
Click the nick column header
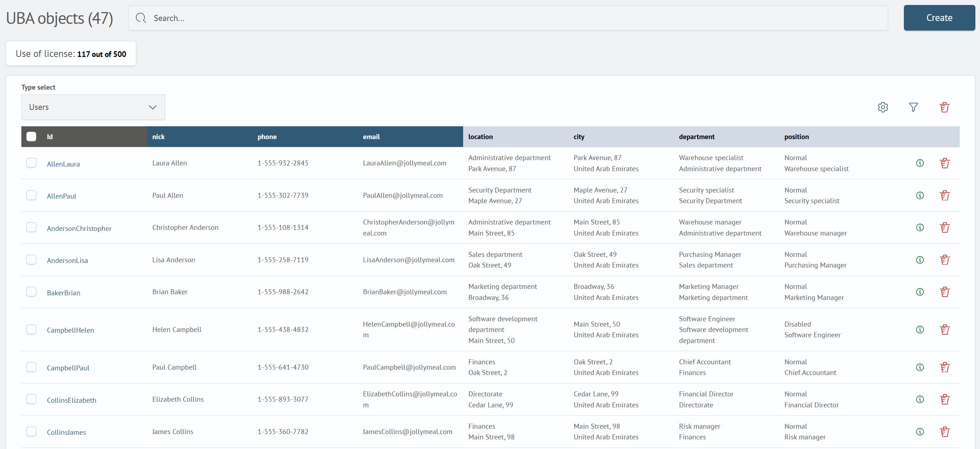[x=159, y=137]
